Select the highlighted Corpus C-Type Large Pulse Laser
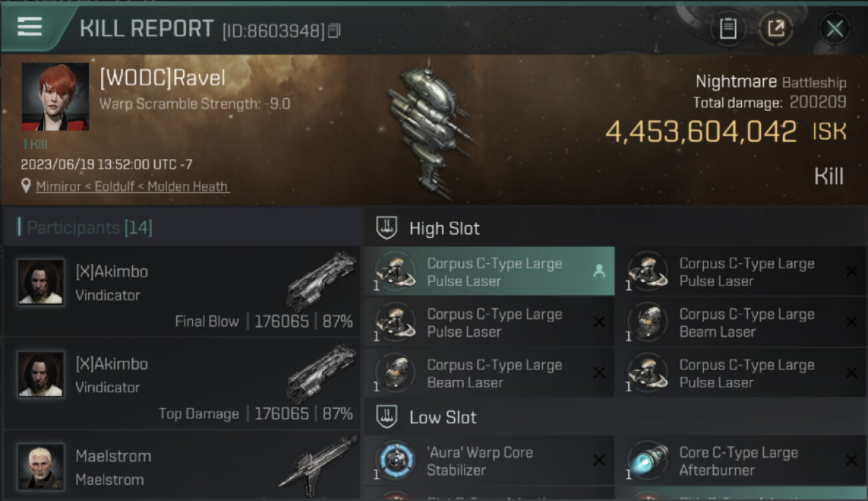868x501 pixels. (x=489, y=271)
